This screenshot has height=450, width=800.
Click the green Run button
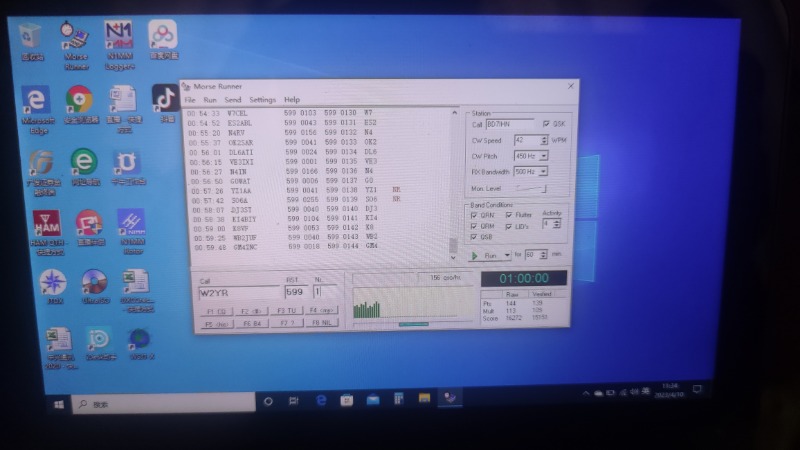pyautogui.click(x=485, y=255)
